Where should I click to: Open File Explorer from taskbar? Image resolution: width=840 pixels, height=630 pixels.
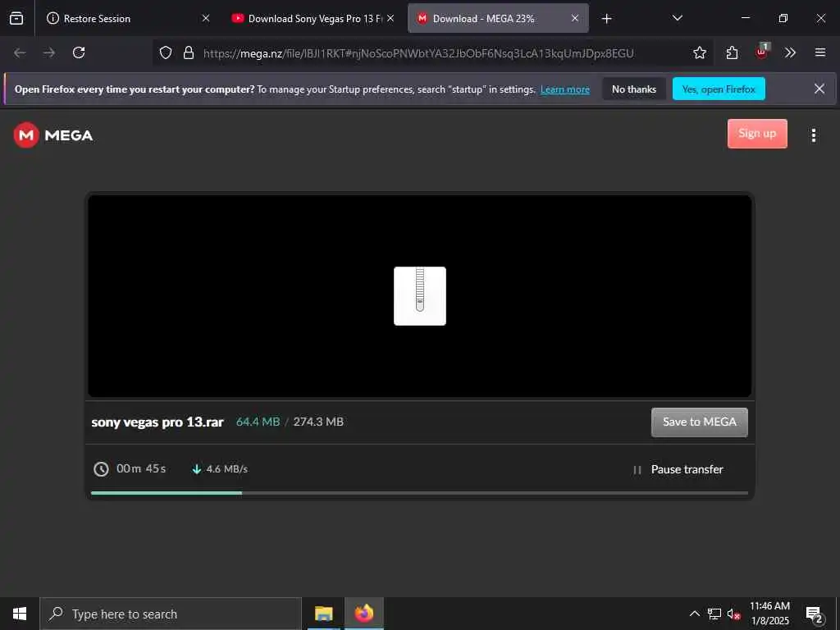pos(323,614)
